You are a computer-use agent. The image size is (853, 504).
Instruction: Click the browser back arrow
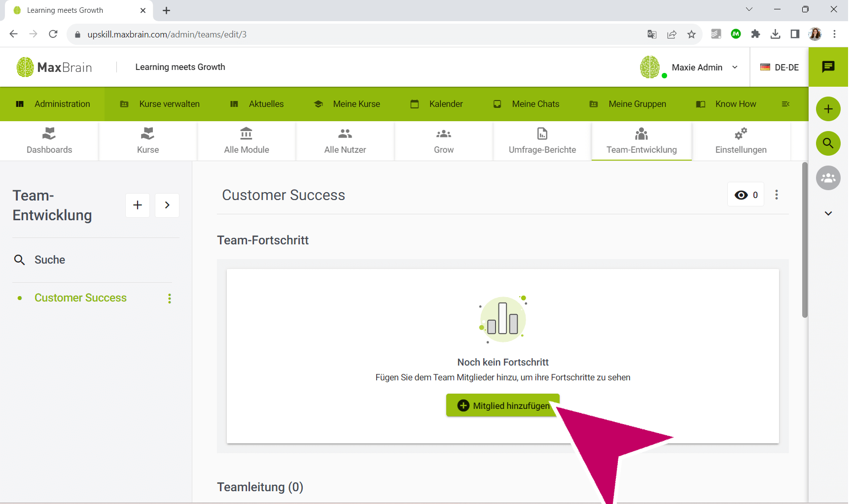coord(14,34)
